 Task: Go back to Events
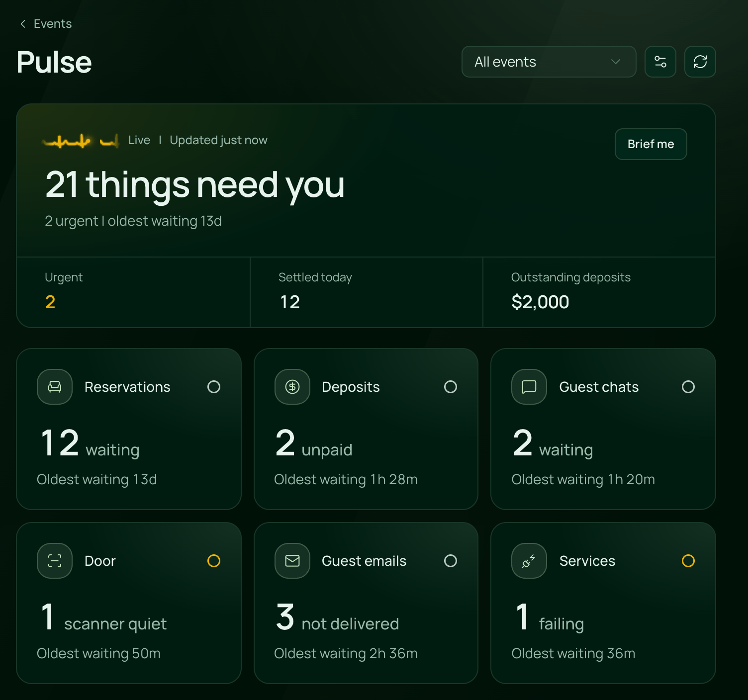point(46,24)
